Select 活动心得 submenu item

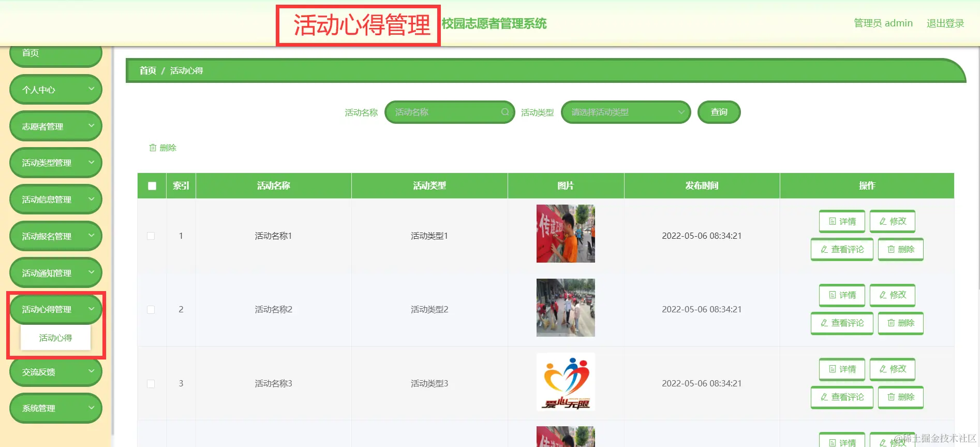56,338
